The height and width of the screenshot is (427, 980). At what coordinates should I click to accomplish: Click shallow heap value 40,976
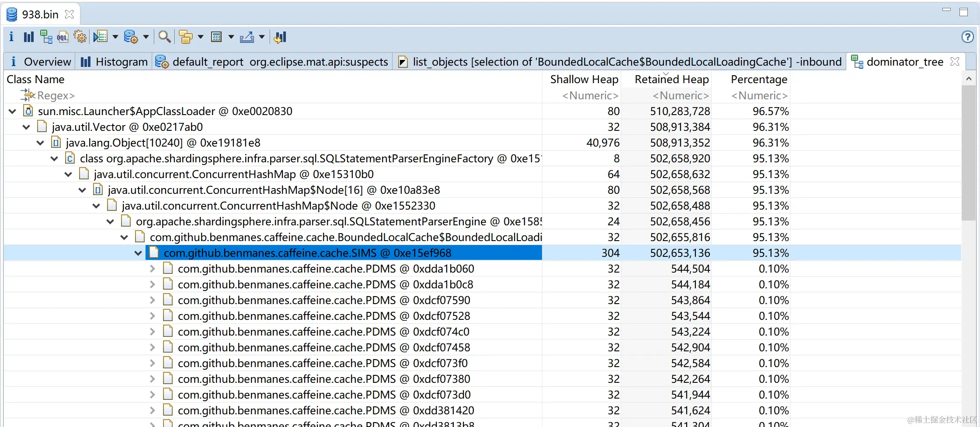point(603,143)
